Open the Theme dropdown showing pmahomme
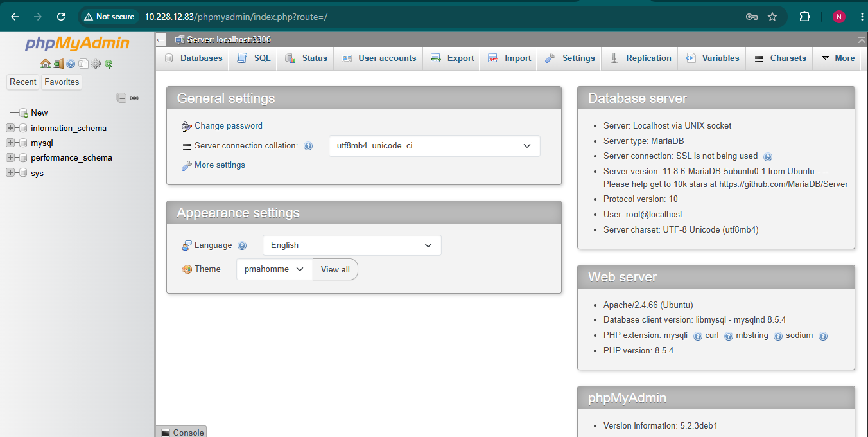868x437 pixels. point(274,269)
